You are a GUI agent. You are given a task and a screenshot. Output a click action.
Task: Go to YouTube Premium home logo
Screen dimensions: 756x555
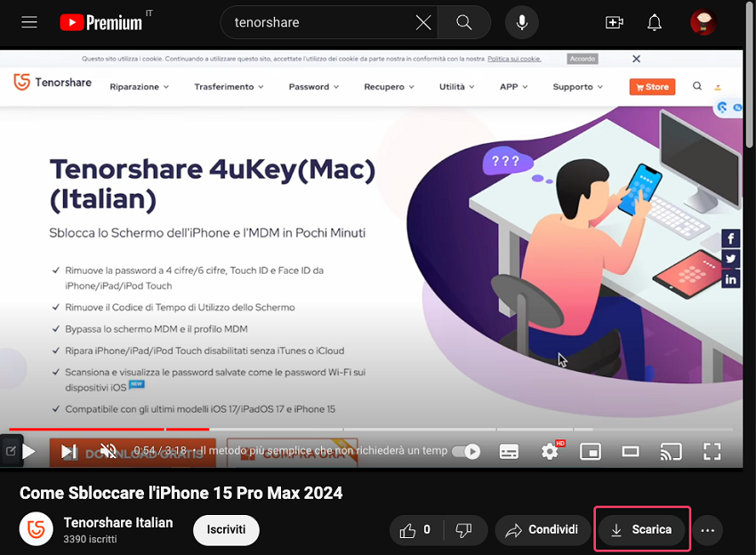(x=101, y=22)
